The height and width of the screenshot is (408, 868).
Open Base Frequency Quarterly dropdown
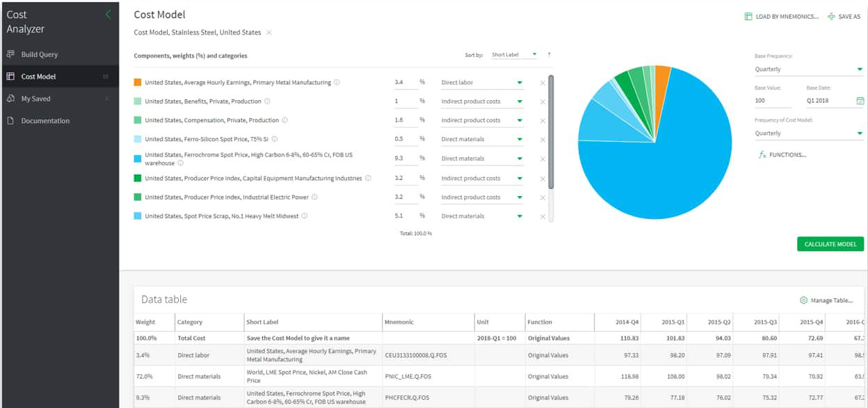coord(809,69)
